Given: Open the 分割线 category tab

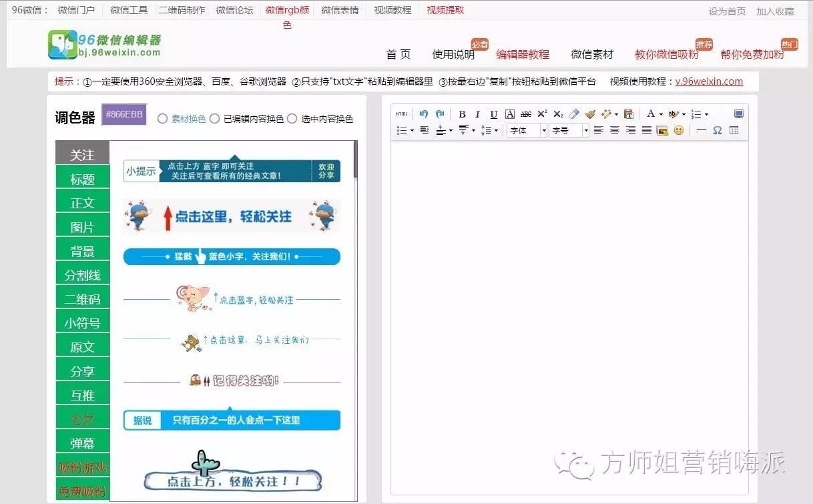Looking at the screenshot, I should tap(82, 275).
